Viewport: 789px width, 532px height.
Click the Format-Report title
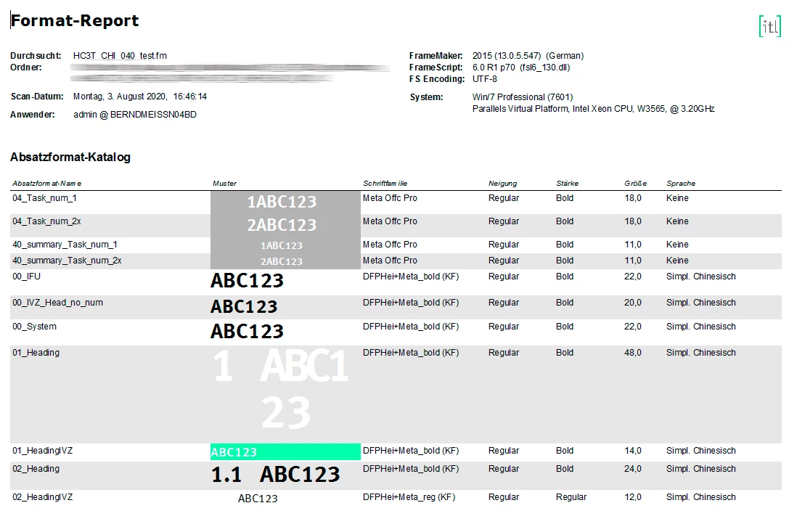75,20
